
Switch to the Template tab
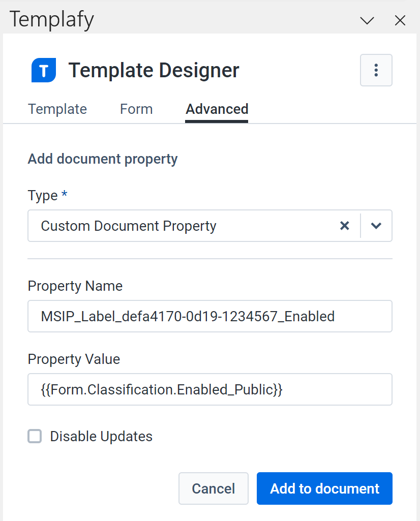coord(57,109)
